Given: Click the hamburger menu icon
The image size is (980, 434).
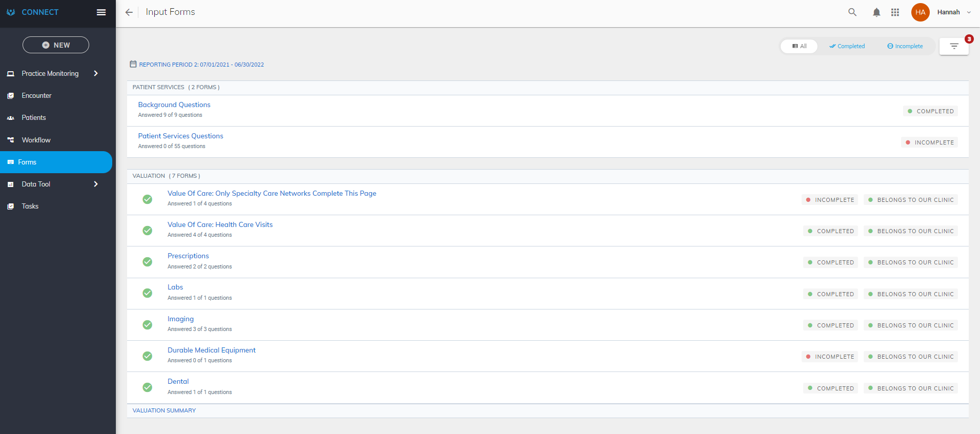Looking at the screenshot, I should [x=101, y=12].
